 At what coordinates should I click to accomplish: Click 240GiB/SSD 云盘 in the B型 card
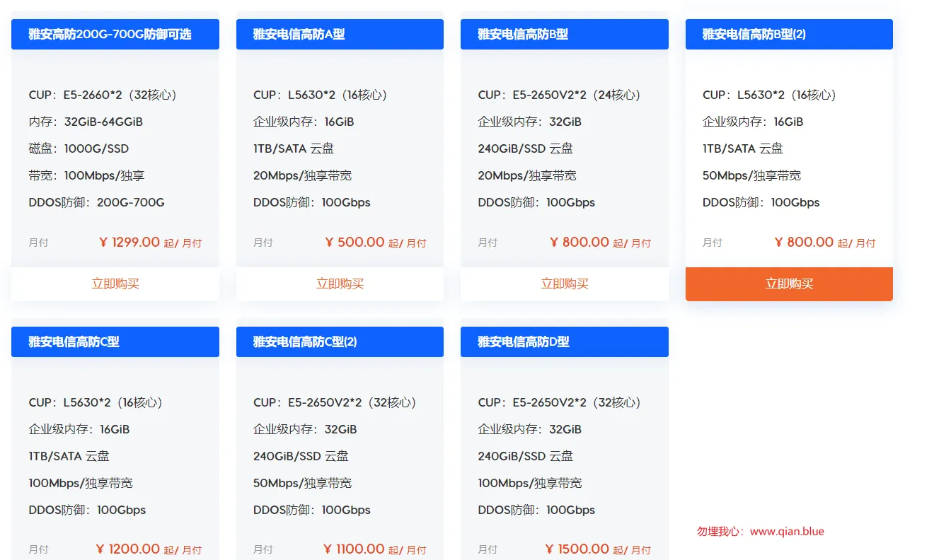(x=526, y=148)
